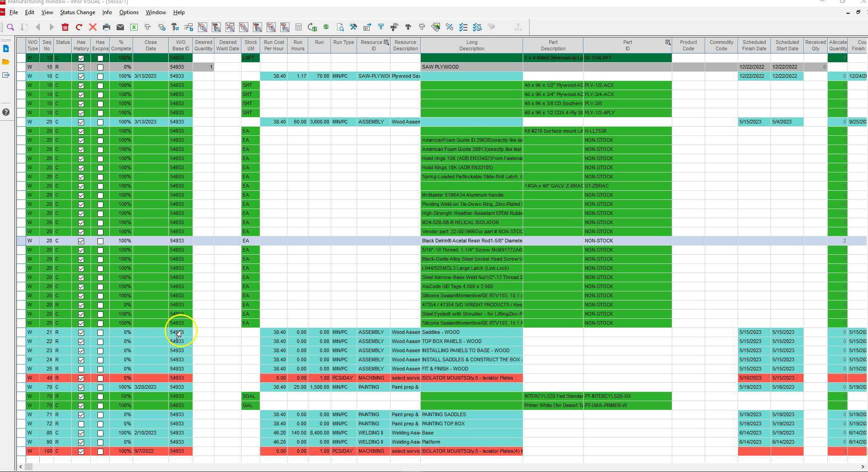Open the folder icon in left sidebar
This screenshot has width=868, height=472.
[5, 61]
